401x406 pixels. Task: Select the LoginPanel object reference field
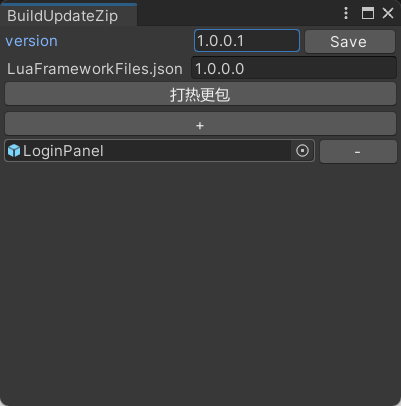159,151
